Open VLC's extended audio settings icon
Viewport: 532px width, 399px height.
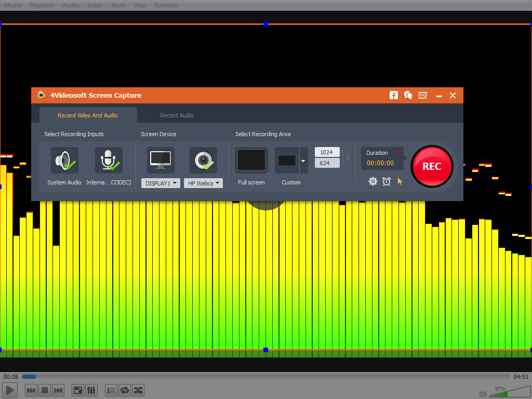click(91, 390)
